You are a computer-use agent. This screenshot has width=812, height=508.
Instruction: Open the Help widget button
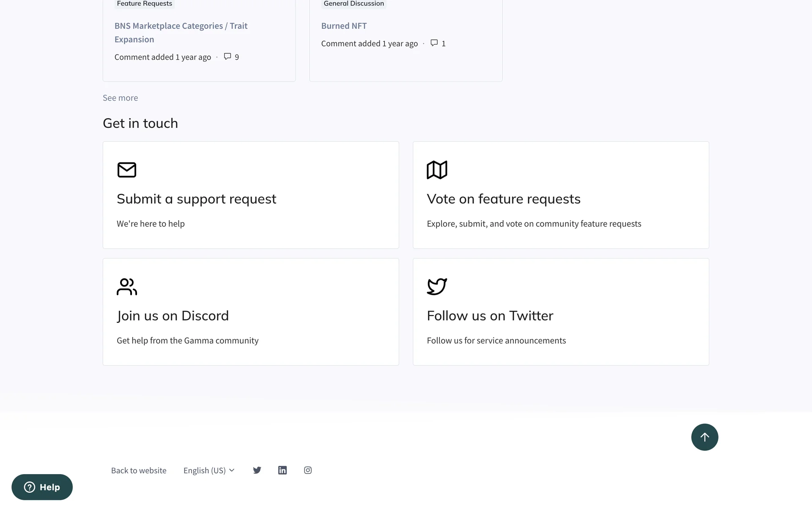(42, 487)
